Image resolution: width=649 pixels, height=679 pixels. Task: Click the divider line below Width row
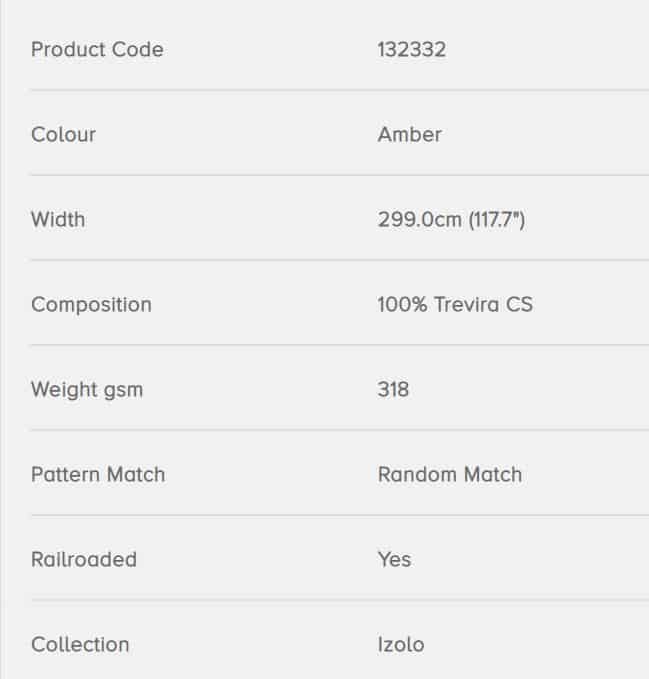click(x=339, y=260)
